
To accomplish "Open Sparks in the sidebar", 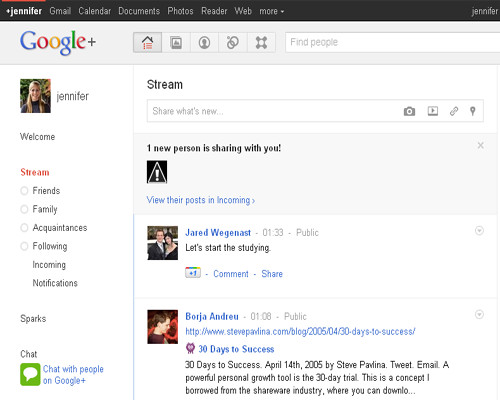I will [x=33, y=319].
